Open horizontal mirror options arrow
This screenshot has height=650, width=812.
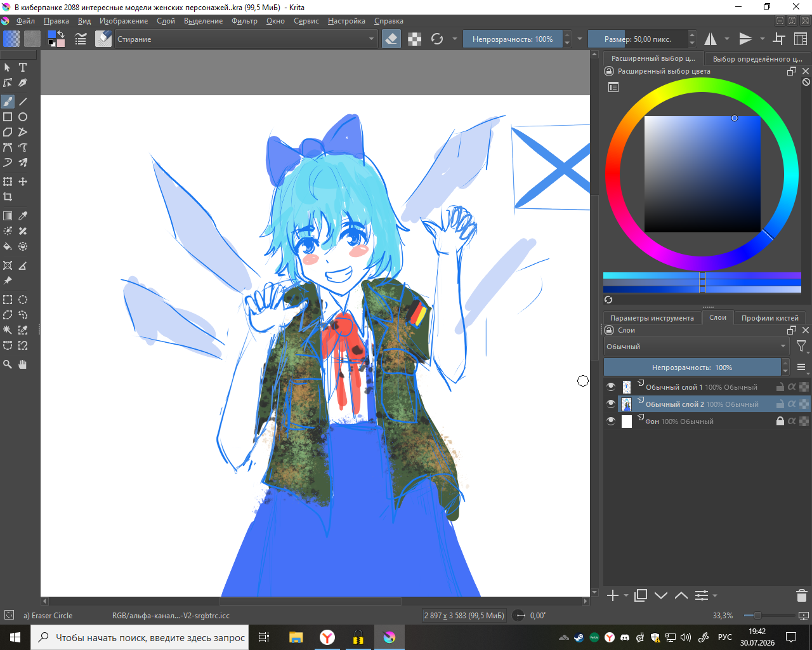(x=727, y=39)
